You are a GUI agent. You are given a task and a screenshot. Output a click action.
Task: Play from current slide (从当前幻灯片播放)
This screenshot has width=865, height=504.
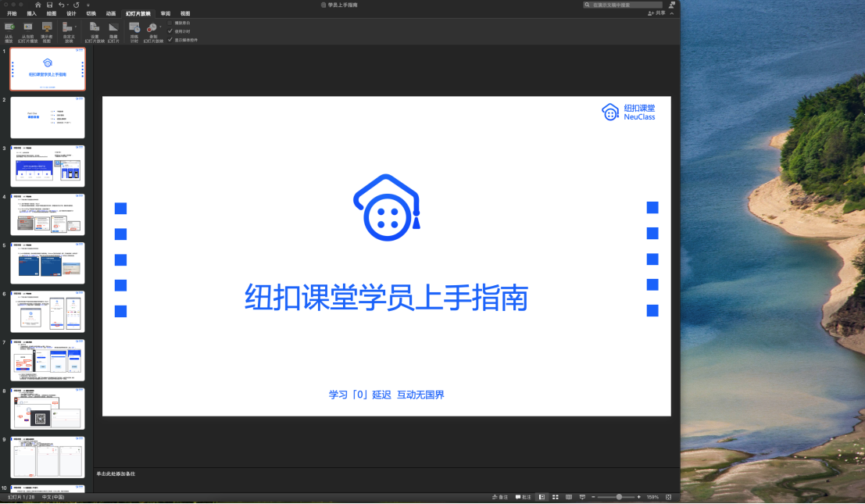pyautogui.click(x=27, y=33)
